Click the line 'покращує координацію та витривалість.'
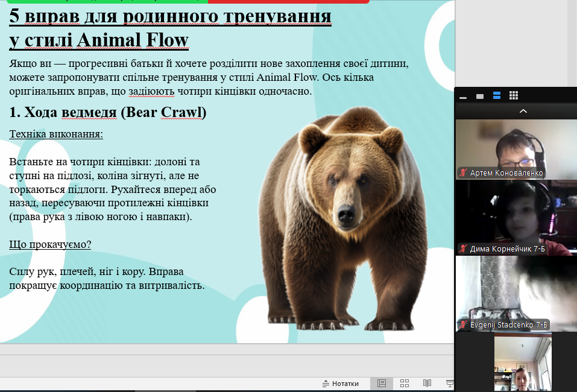577x392 pixels. pyautogui.click(x=107, y=286)
